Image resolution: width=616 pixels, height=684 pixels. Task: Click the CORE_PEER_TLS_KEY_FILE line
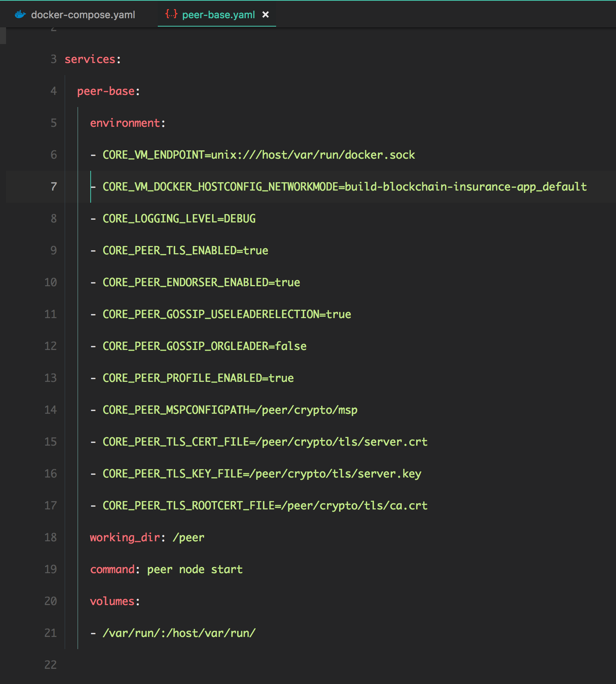(x=262, y=474)
